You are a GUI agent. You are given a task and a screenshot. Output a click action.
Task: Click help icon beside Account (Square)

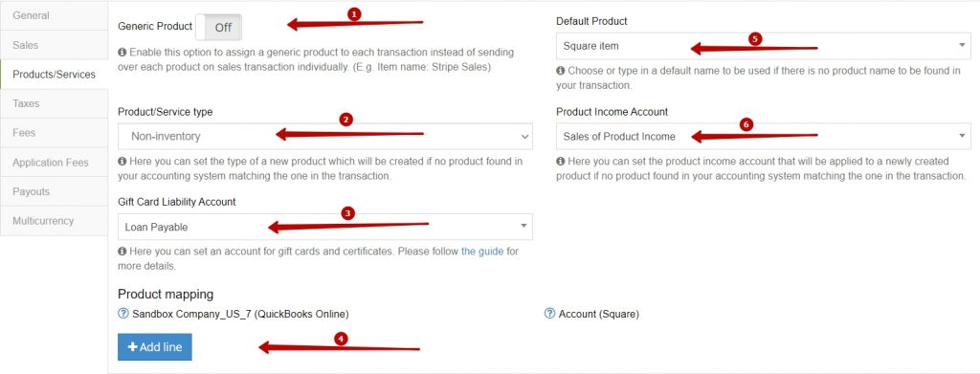pyautogui.click(x=550, y=314)
